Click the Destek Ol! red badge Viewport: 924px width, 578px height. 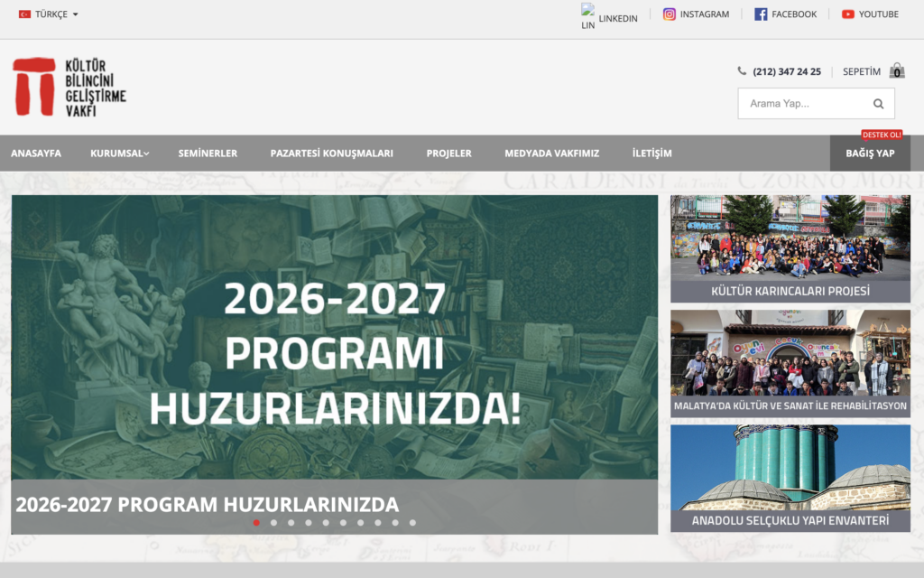(882, 135)
